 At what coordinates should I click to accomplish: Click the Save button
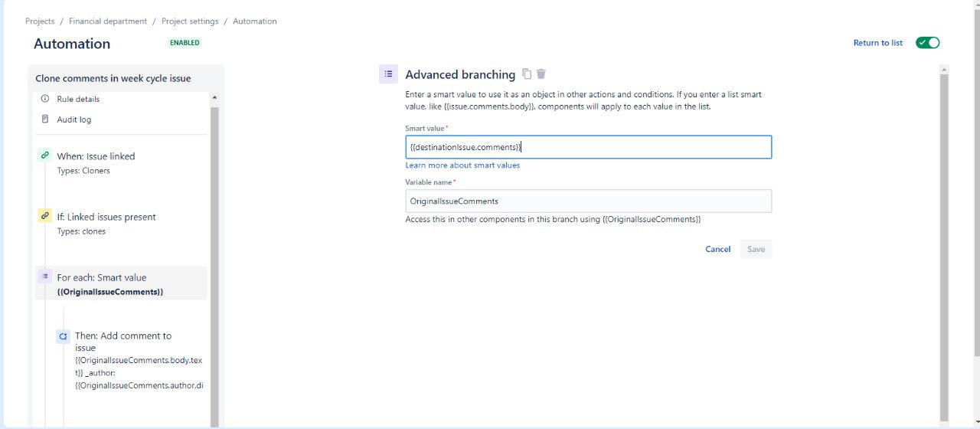coord(756,249)
